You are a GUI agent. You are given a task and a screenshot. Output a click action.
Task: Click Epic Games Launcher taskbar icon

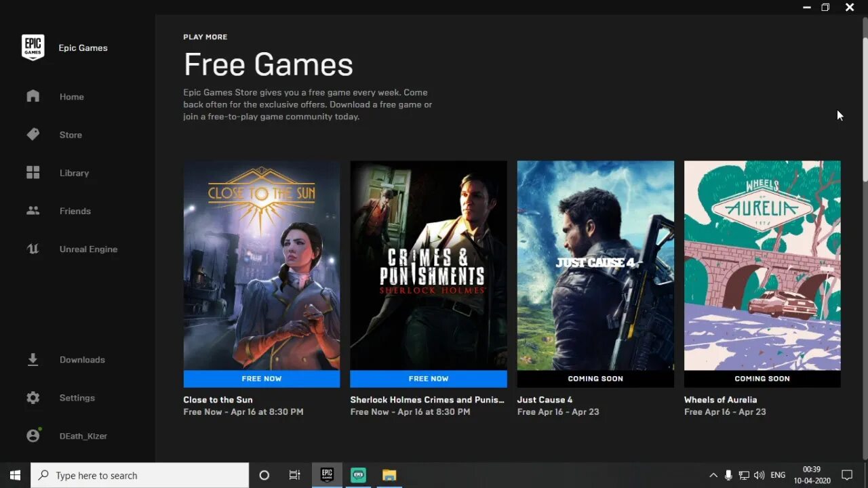[x=327, y=475]
